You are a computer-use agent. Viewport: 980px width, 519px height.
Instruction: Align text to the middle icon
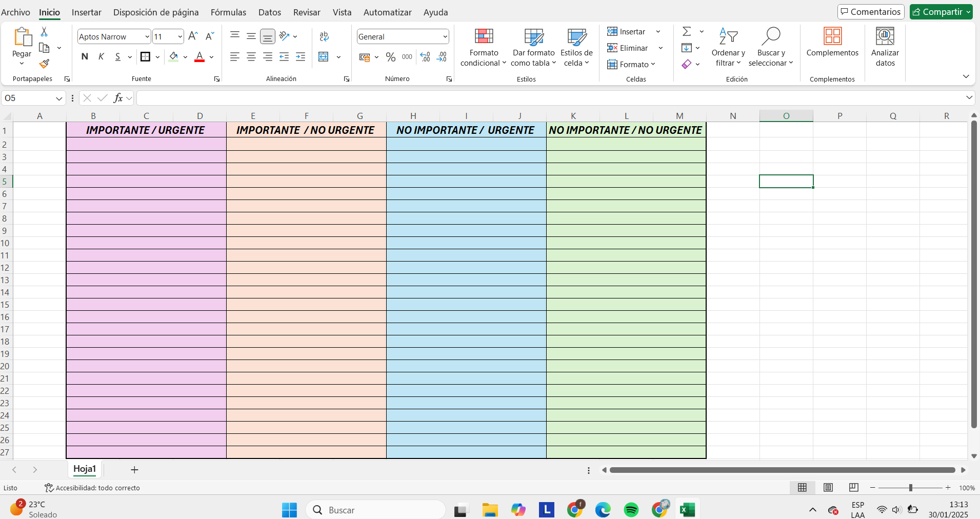(x=251, y=36)
